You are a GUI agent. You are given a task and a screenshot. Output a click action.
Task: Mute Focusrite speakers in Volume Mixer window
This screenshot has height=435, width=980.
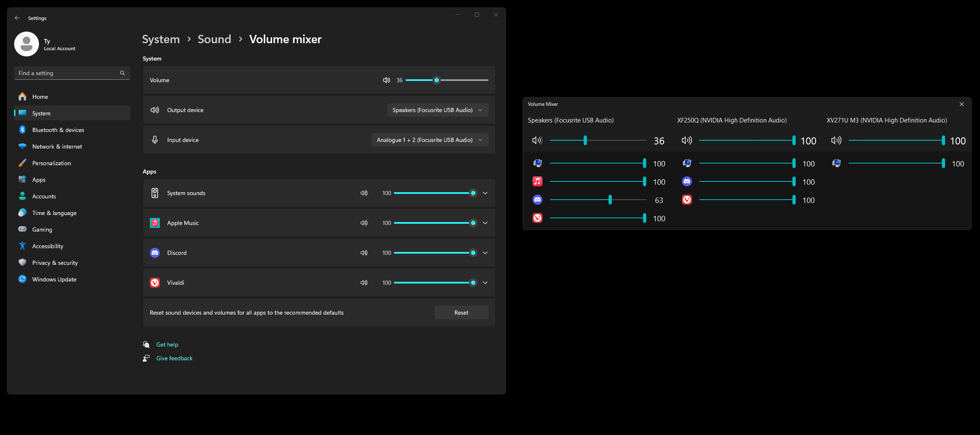(537, 140)
